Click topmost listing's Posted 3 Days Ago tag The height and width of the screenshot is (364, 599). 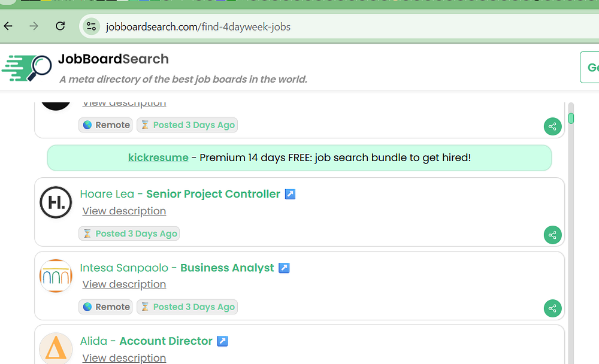pos(187,125)
